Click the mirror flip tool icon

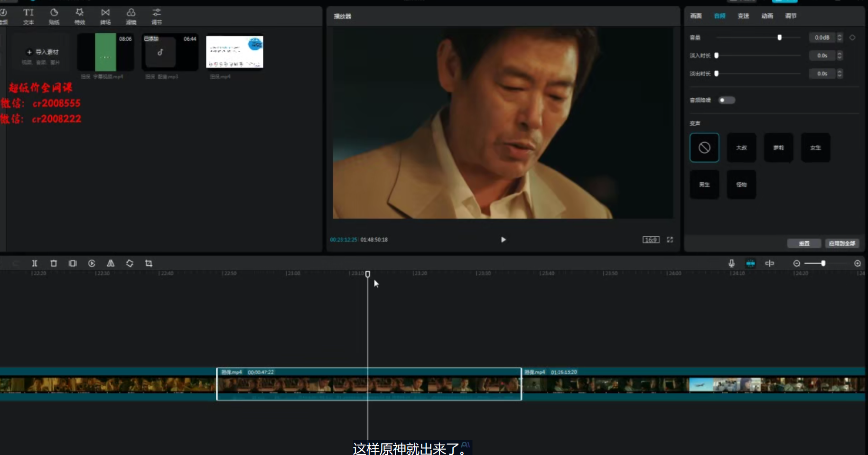pos(111,263)
